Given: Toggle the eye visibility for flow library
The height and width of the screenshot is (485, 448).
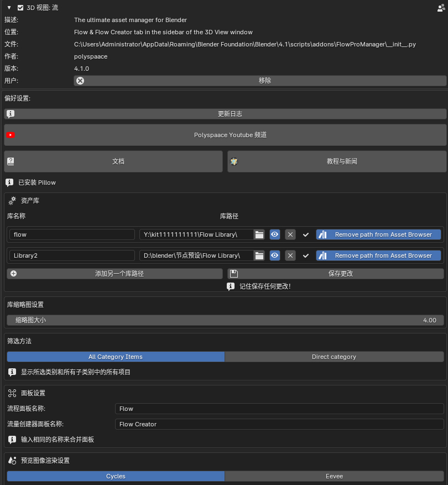Looking at the screenshot, I should click(x=275, y=234).
